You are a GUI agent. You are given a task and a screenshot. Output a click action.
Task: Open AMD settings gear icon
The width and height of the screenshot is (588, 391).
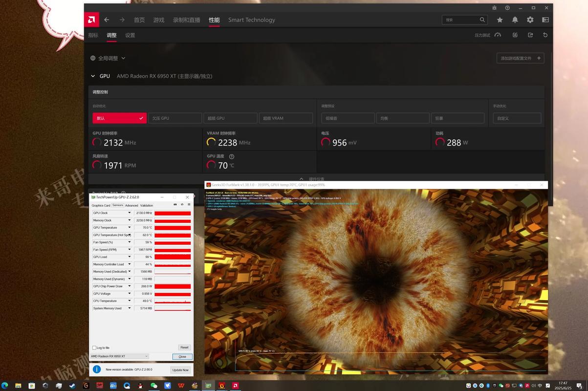click(x=530, y=20)
